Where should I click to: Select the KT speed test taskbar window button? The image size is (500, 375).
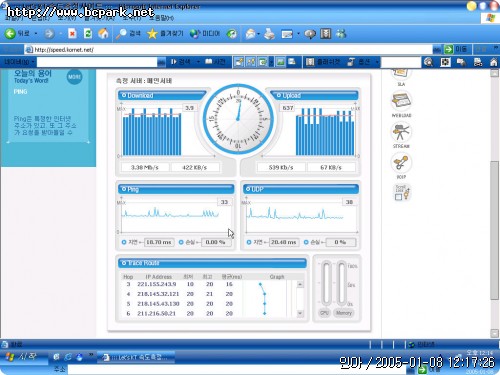pos(136,357)
